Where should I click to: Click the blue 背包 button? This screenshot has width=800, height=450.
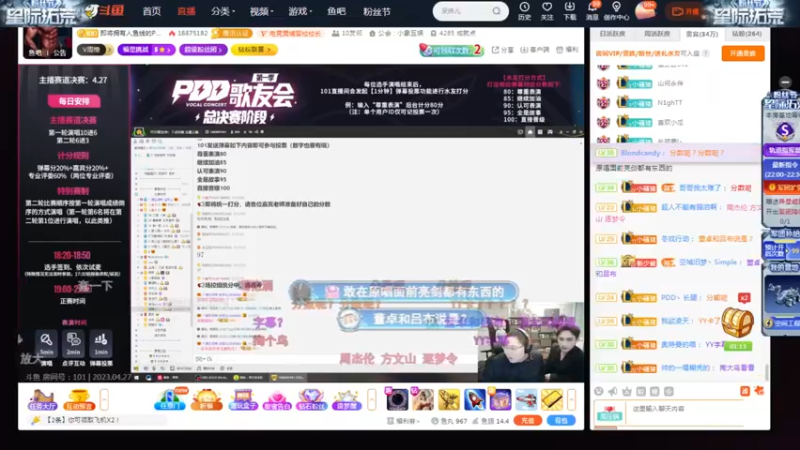point(561,421)
